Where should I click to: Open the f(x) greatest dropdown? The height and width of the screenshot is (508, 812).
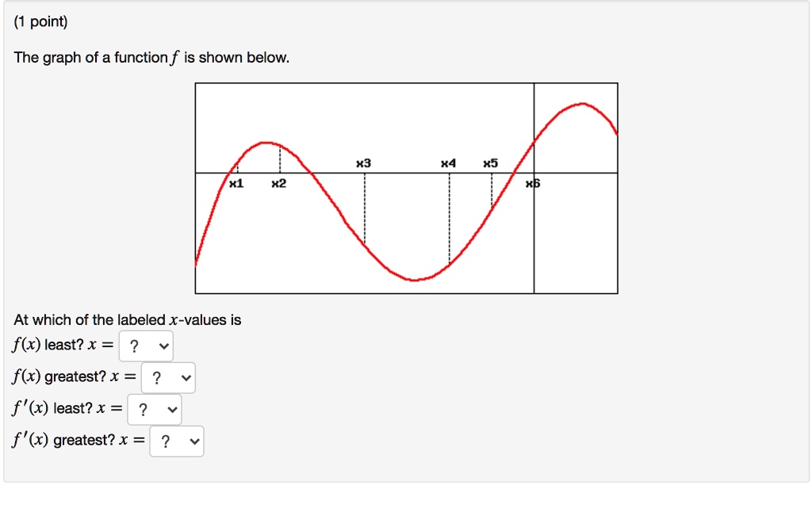167,377
